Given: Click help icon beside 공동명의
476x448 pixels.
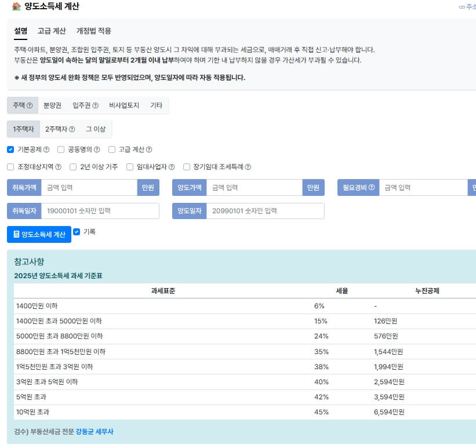Looking at the screenshot, I should coord(97,150).
